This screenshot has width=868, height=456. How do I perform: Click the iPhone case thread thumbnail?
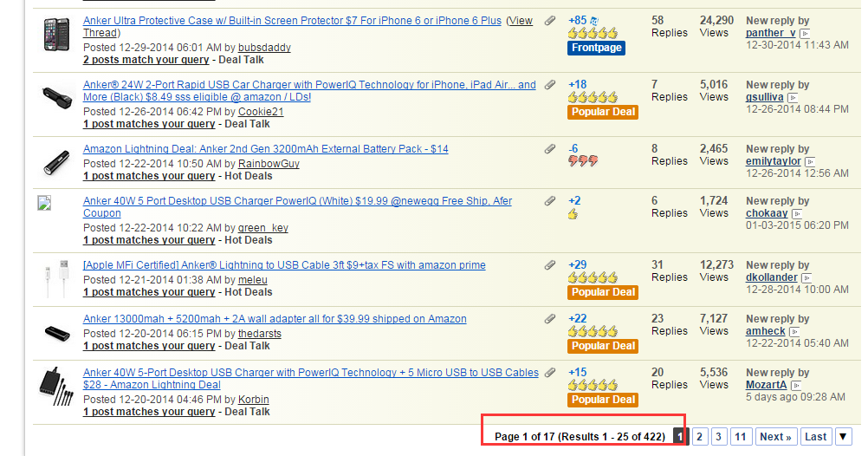[x=56, y=35]
